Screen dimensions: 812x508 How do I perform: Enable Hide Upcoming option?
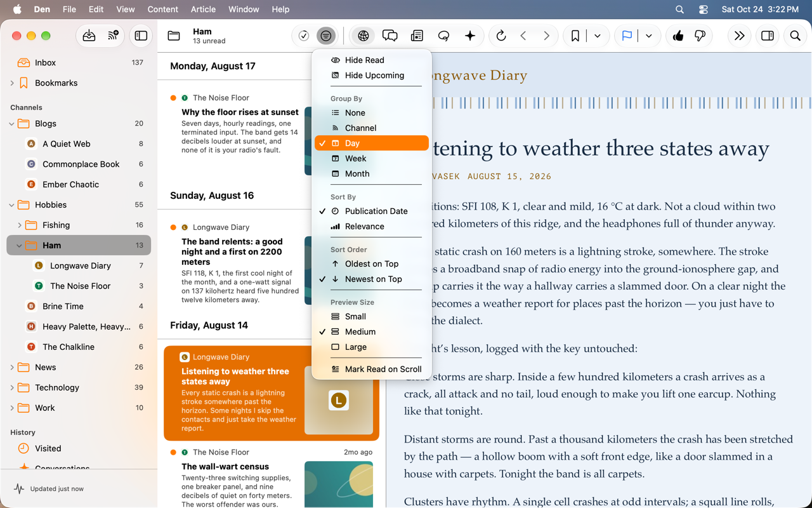pyautogui.click(x=372, y=76)
